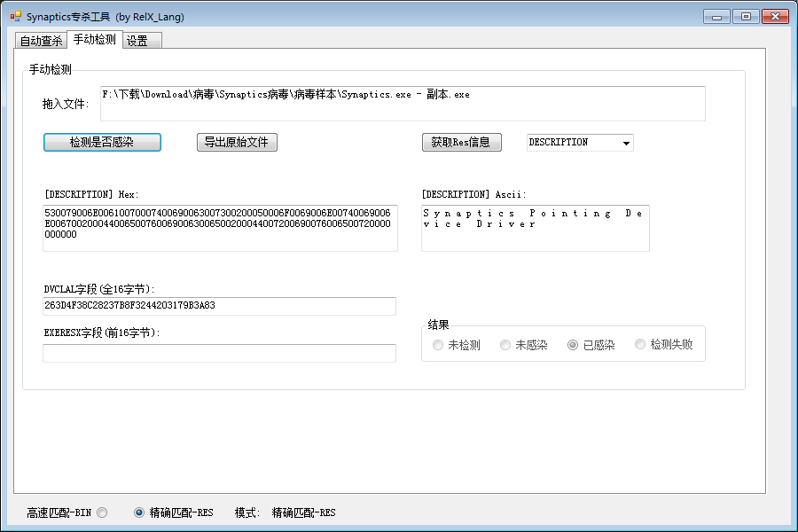Click inside the DESCRIPTION Hex text box

221,228
